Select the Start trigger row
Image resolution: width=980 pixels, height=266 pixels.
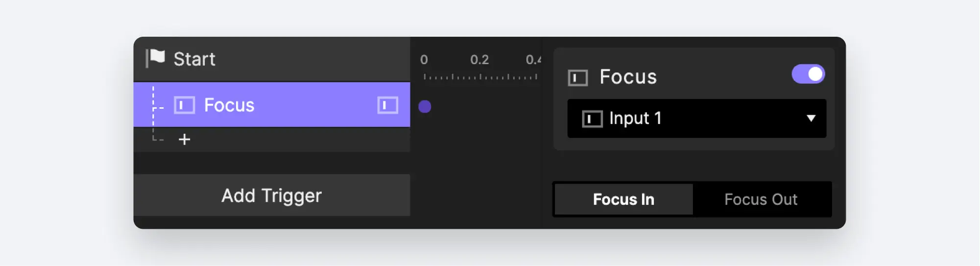point(272,59)
